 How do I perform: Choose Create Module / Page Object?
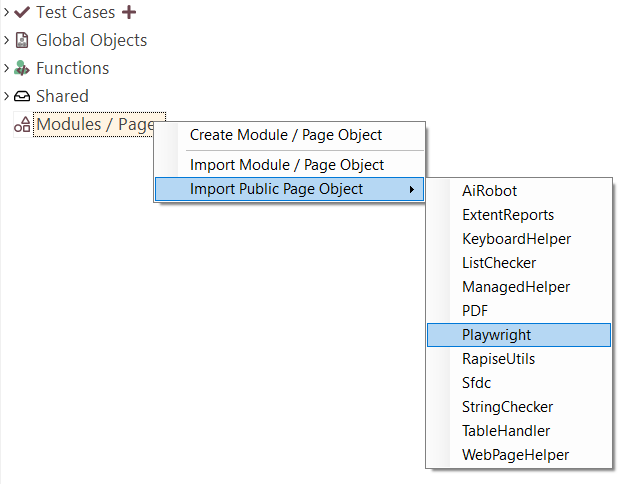point(286,135)
